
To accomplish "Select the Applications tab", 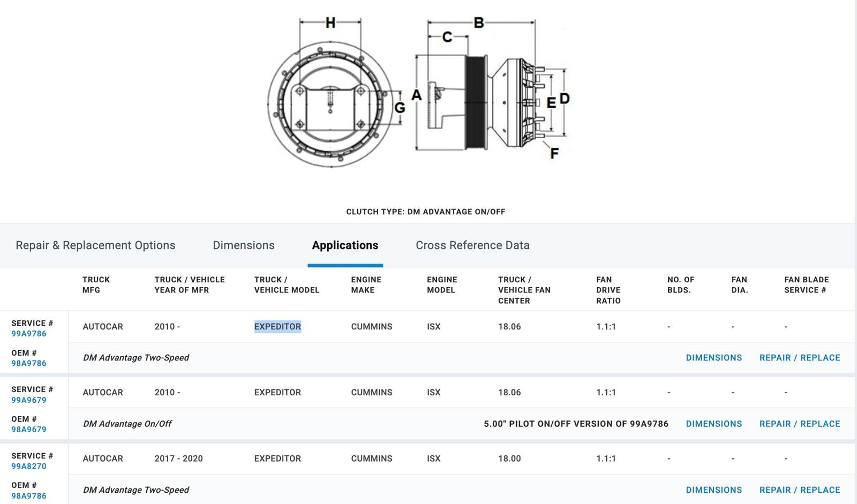I will pos(345,245).
